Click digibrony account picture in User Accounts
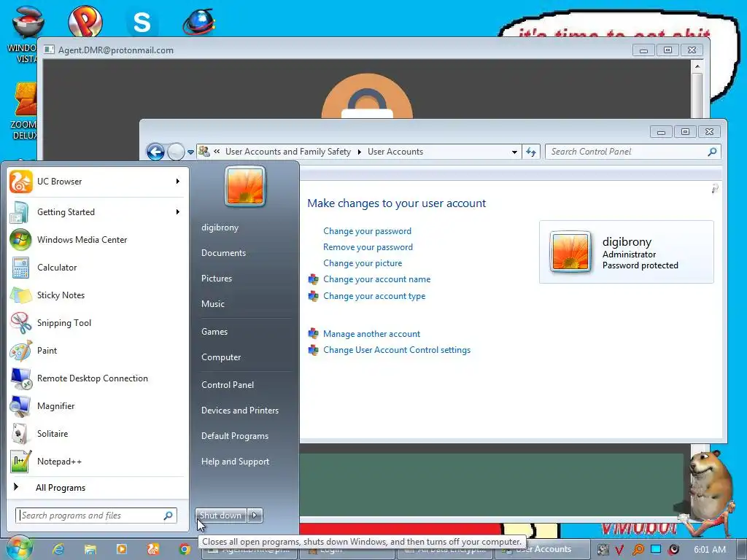This screenshot has width=747, height=560. pyautogui.click(x=570, y=252)
